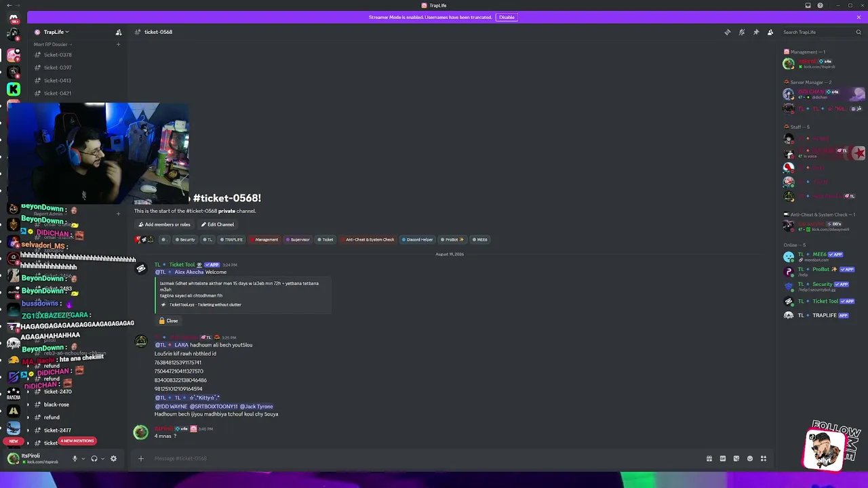Open Ticket Tool in member list
The height and width of the screenshot is (488, 868).
821,301
